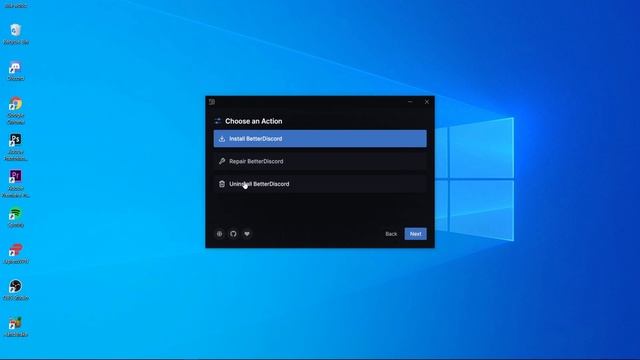This screenshot has width=640, height=360.
Task: Select the OBS Studio desktop shortcut
Action: coord(16,290)
